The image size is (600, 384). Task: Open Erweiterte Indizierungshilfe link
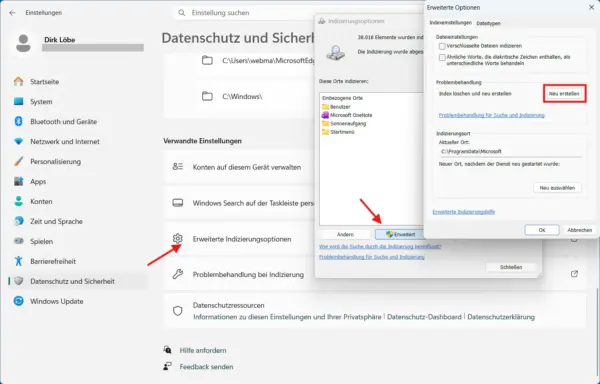[464, 212]
